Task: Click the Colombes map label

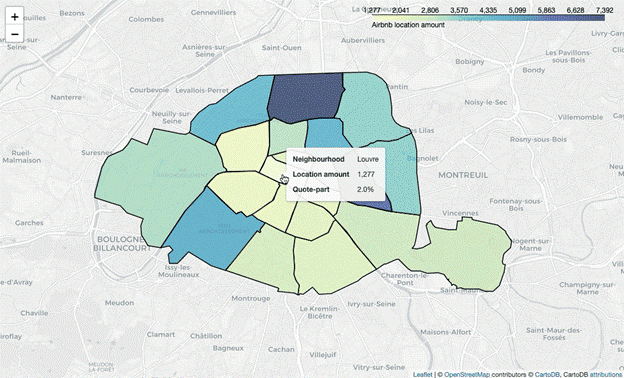Action: coord(146,19)
